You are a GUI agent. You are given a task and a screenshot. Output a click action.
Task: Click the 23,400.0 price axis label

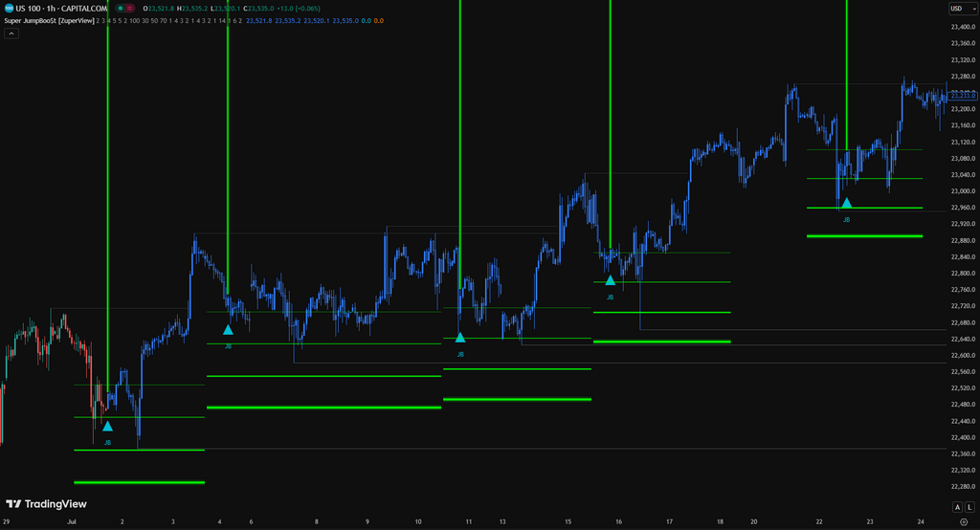[963, 27]
